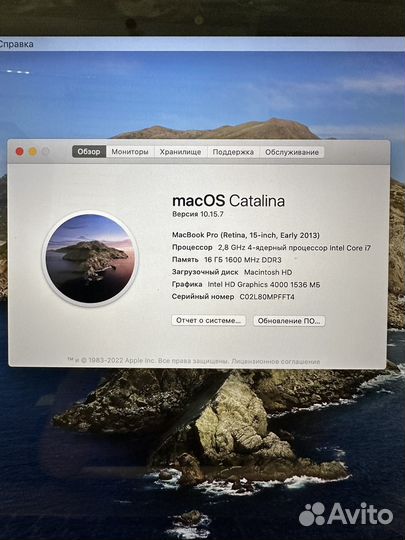Viewport: 405px width, 540px height.
Task: Open the Справка menu in menu bar
Action: click(17, 44)
